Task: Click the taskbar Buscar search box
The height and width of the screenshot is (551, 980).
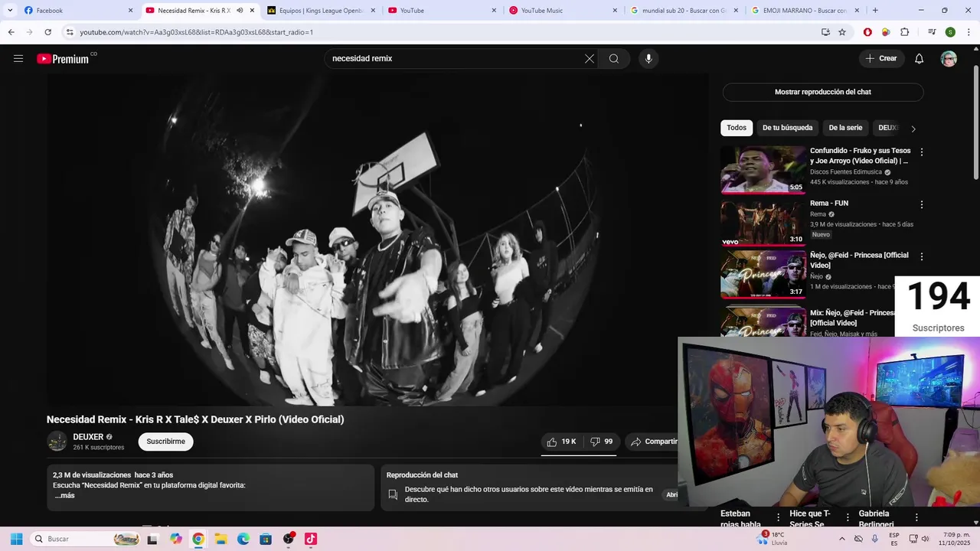Action: 86,539
